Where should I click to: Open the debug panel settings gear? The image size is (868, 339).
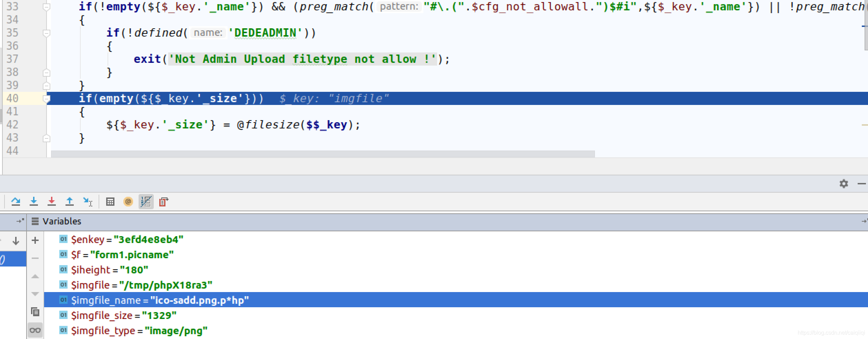(x=844, y=184)
